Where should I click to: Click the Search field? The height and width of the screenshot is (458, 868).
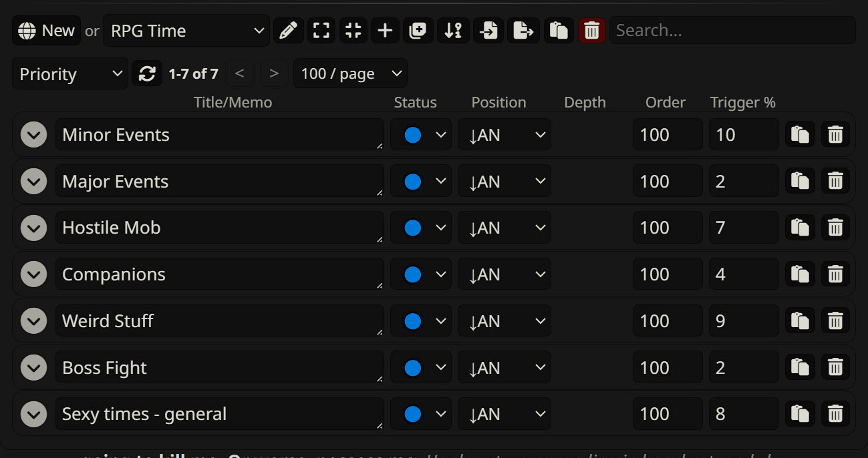tap(732, 31)
